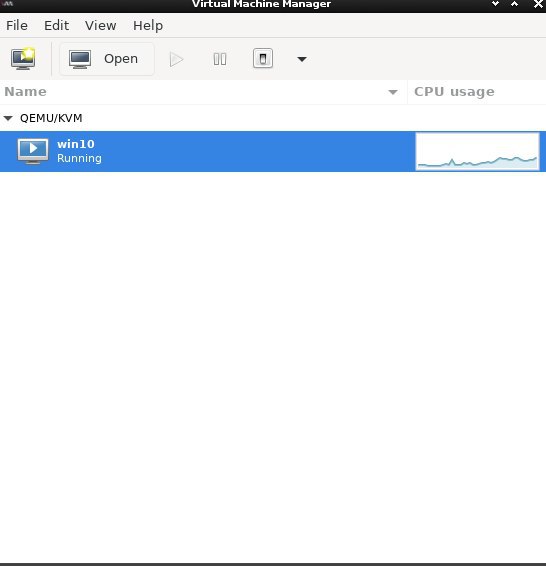Open the Help menu
The image size is (546, 566).
pyautogui.click(x=148, y=26)
